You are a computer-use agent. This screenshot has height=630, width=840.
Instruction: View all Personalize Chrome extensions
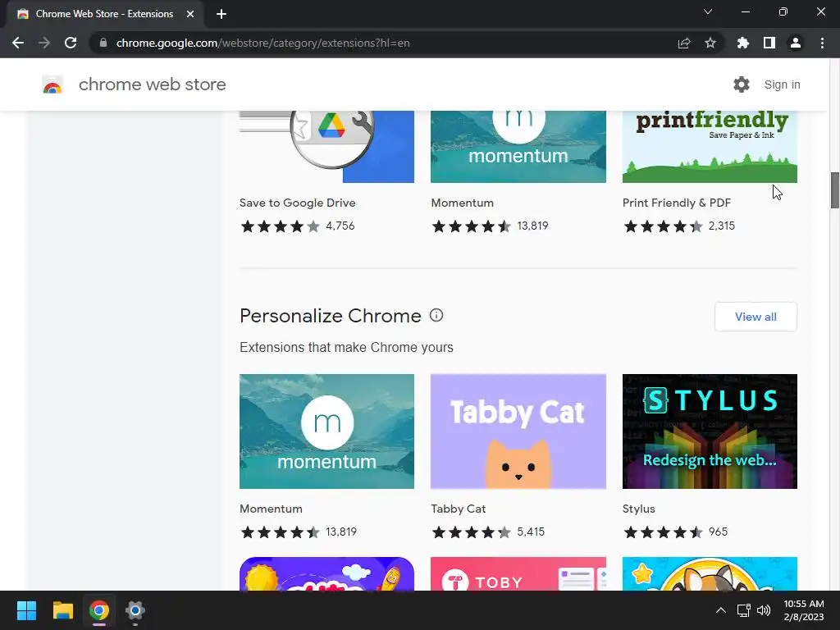tap(756, 317)
